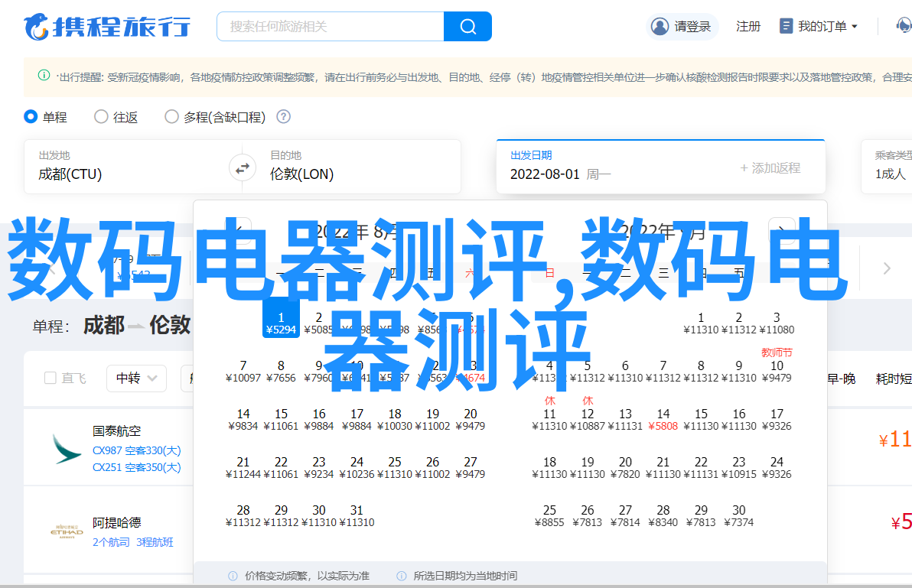Sort flights by 早-晚 departure time
The image size is (912, 588).
tap(842, 378)
